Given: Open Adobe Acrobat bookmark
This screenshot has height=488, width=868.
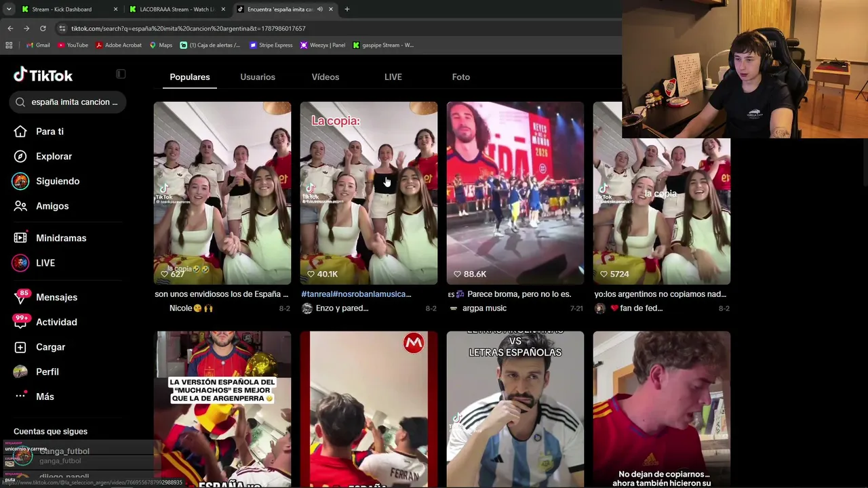Looking at the screenshot, I should click(119, 45).
